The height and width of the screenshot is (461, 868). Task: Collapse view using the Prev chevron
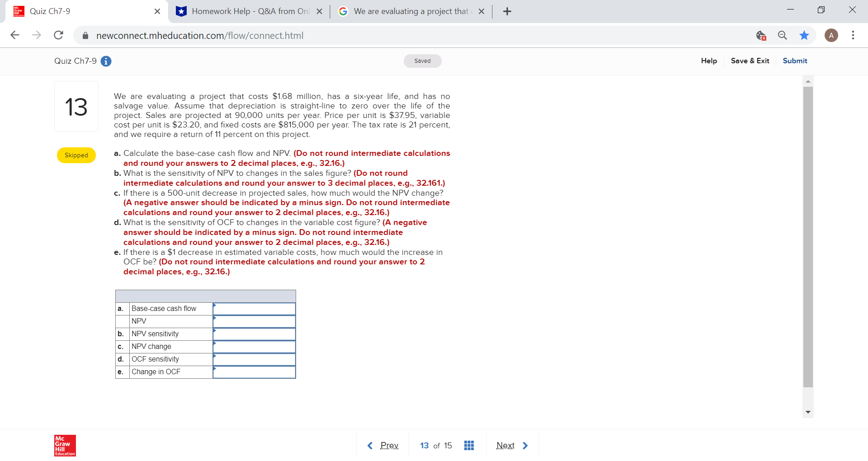pyautogui.click(x=370, y=446)
